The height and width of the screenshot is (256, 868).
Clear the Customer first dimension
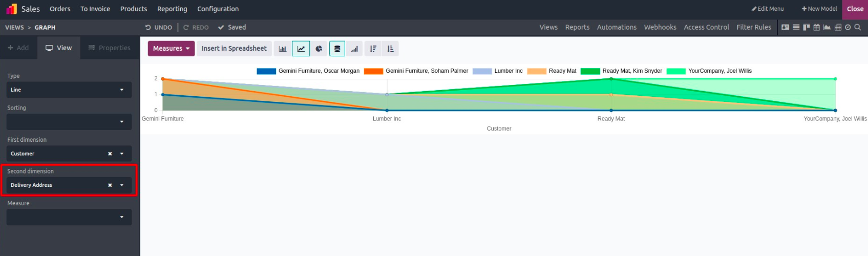coord(110,154)
